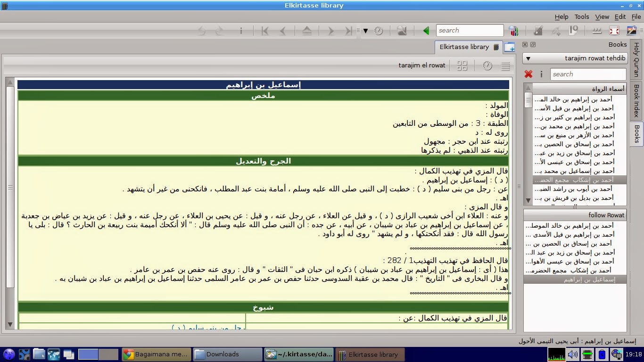This screenshot has height=362, width=644.
Task: Open the history clock icon in main toolbar
Action: [x=378, y=31]
